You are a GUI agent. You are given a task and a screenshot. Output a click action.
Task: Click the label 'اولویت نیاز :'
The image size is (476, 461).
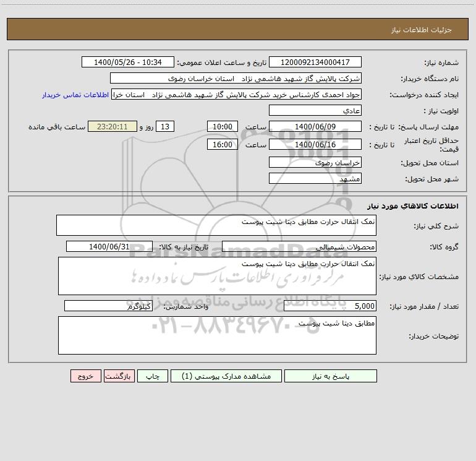coord(441,111)
